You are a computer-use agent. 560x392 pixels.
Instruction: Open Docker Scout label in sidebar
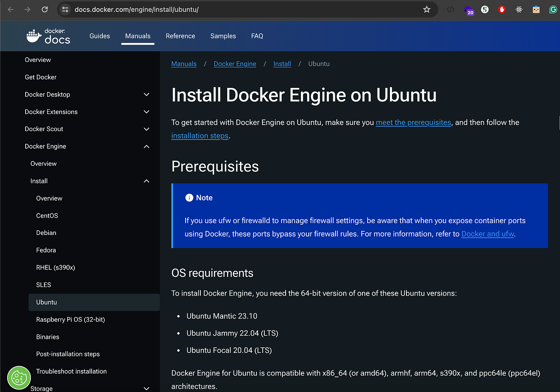(x=44, y=129)
